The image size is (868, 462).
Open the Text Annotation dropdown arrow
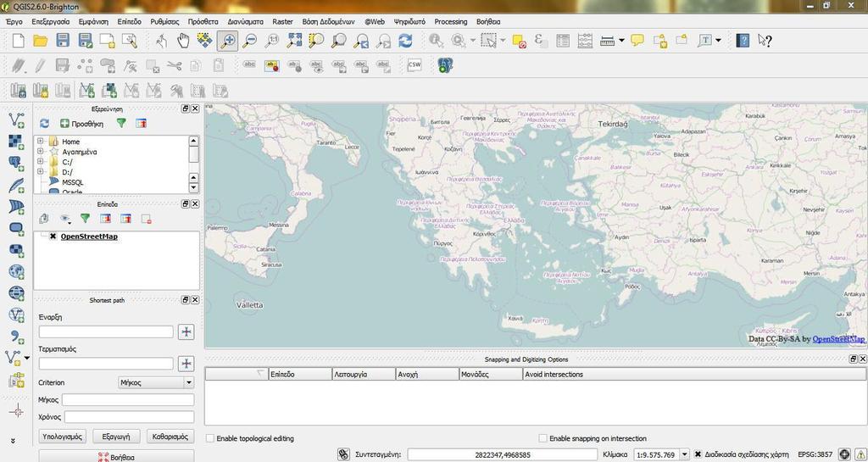tap(719, 41)
